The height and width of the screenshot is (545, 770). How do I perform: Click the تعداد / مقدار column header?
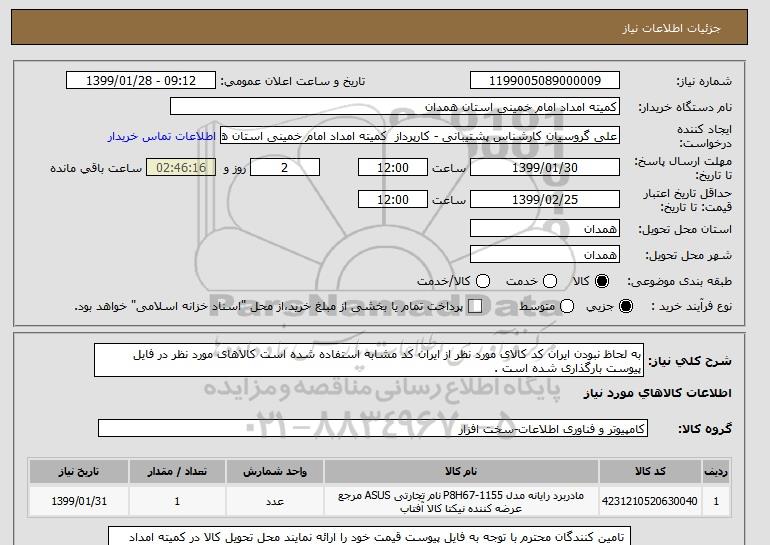(177, 471)
